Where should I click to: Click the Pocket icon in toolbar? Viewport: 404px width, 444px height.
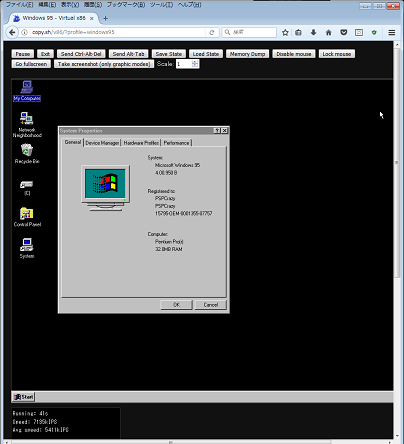344,32
